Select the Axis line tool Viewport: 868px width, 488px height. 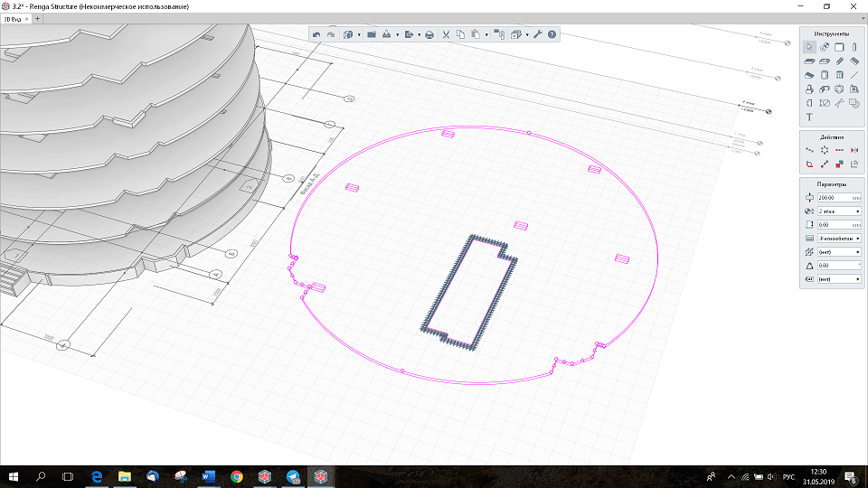coord(854,75)
